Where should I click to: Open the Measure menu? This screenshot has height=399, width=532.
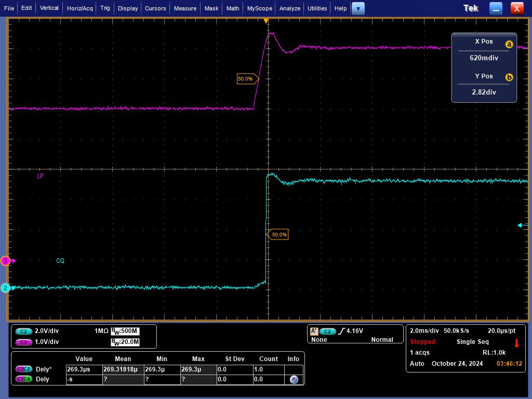185,8
